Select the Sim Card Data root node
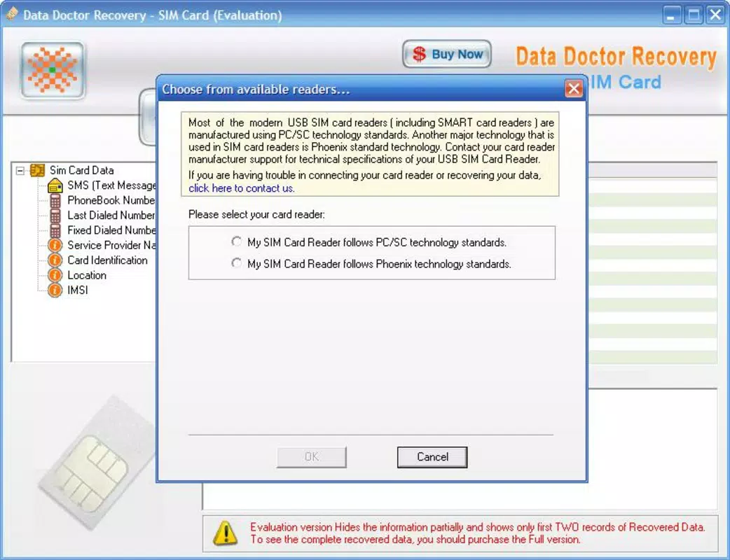The image size is (730, 560). click(81, 170)
